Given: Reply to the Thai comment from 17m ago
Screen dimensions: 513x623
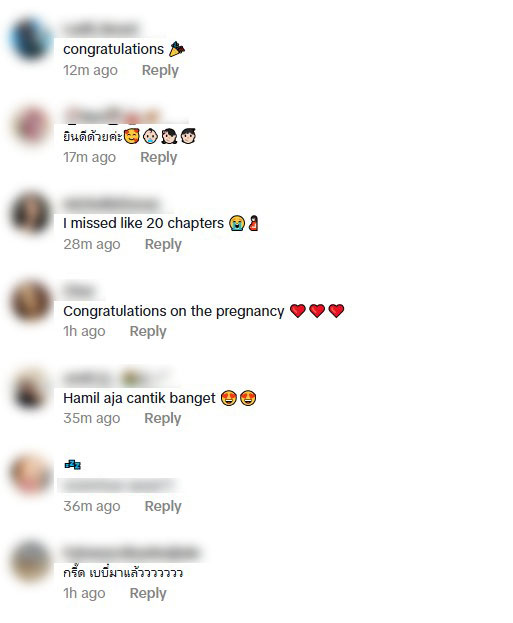Looking at the screenshot, I should click(159, 158).
